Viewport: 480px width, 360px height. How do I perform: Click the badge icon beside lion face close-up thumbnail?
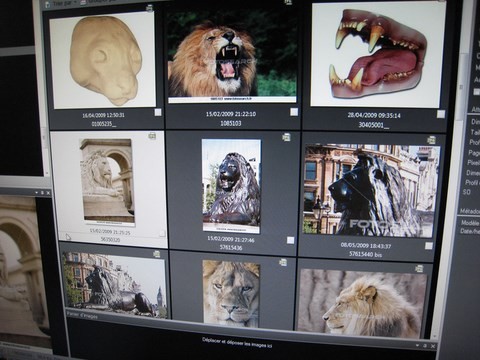(283, 263)
